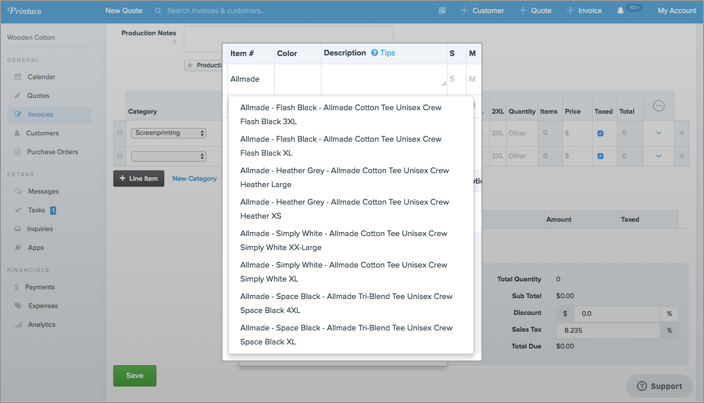Click the Price field in Screenprinting row
This screenshot has width=704, height=403.
(x=577, y=133)
